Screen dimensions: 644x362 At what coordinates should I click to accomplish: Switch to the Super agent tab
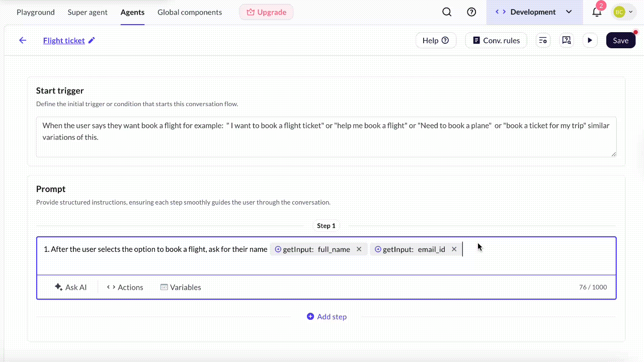pos(88,12)
